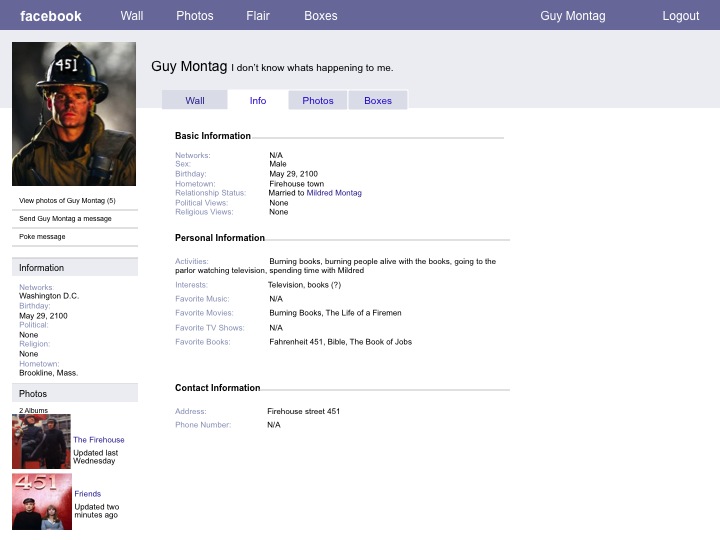Open the Boxes profile tab
720x540 pixels.
click(378, 100)
